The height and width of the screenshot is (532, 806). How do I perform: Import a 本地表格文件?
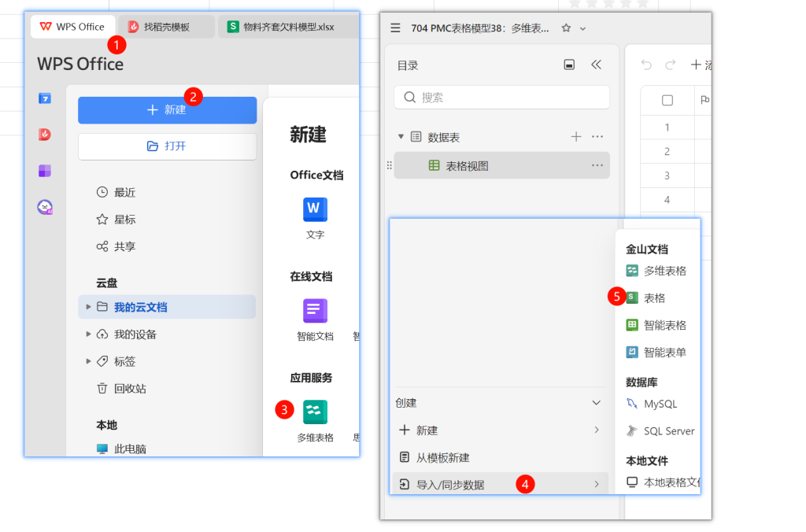coord(663,482)
